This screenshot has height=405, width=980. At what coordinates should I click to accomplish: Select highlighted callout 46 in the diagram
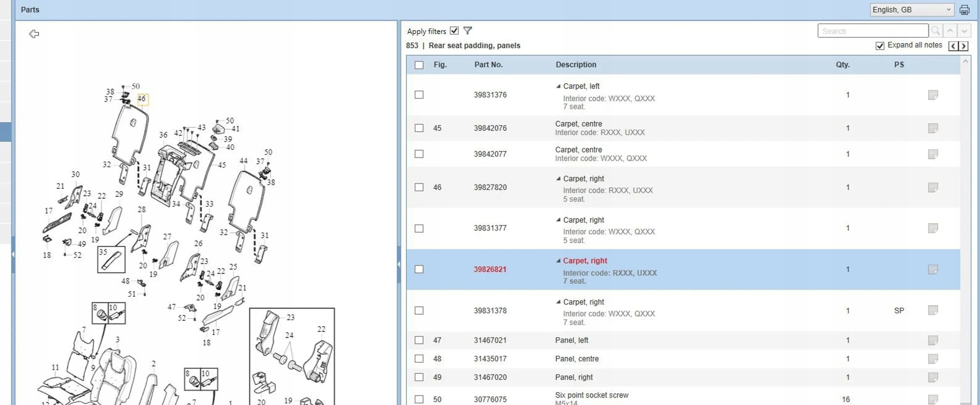click(142, 99)
